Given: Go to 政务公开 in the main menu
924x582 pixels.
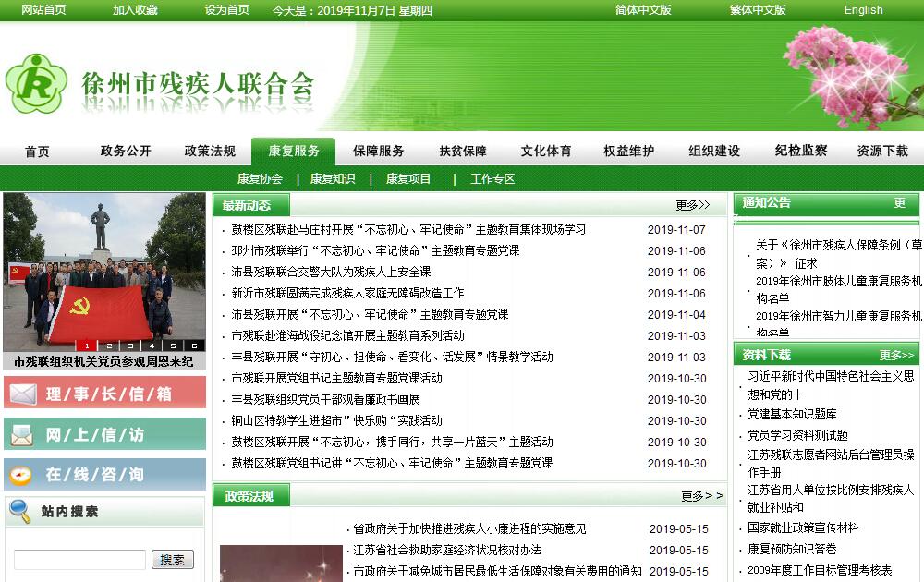Looking at the screenshot, I should [x=126, y=151].
